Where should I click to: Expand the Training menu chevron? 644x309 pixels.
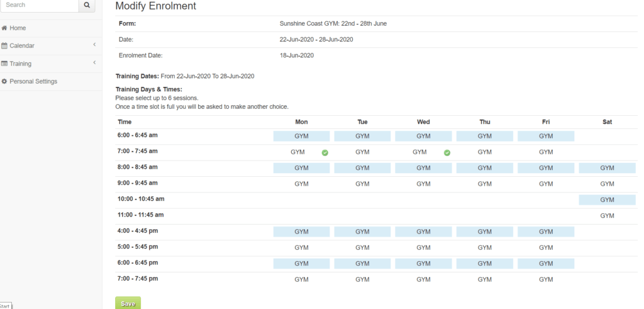pyautogui.click(x=94, y=62)
